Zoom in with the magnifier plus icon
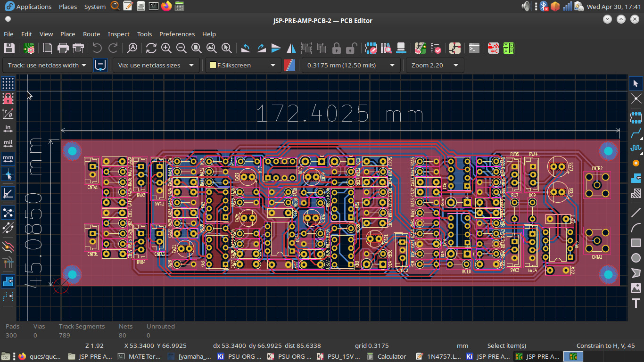 (166, 48)
